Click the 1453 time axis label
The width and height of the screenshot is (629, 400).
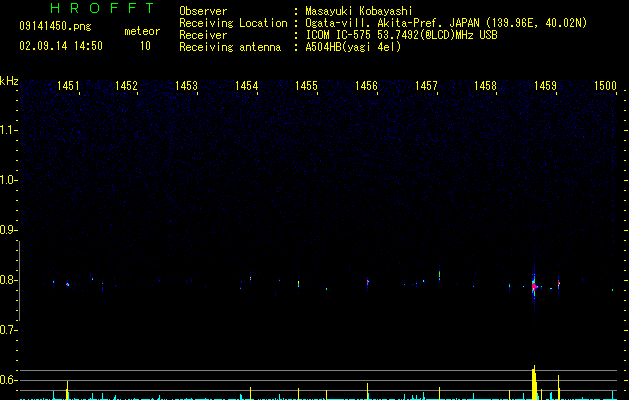[187, 85]
